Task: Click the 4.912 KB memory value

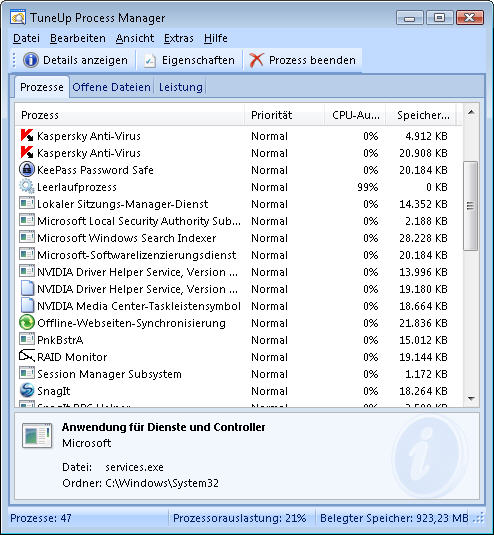Action: click(x=426, y=136)
